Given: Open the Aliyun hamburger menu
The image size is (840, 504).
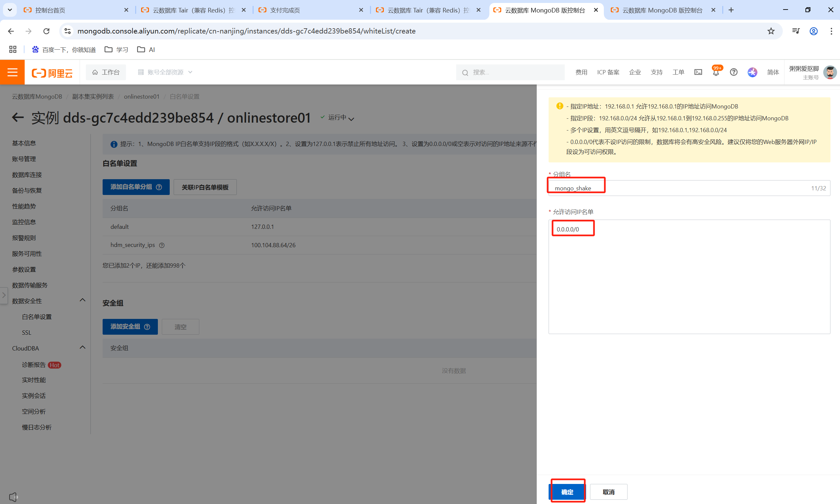Looking at the screenshot, I should [x=12, y=72].
